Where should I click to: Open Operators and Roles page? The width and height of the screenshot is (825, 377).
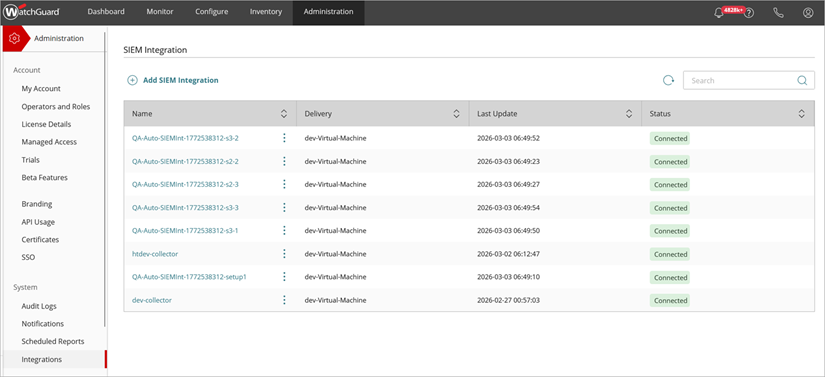point(56,107)
